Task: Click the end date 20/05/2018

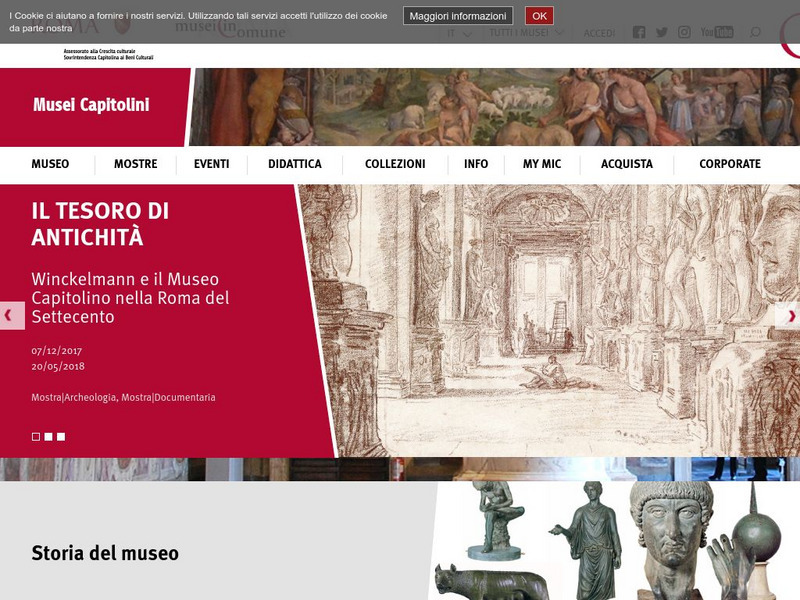Action: tap(58, 366)
